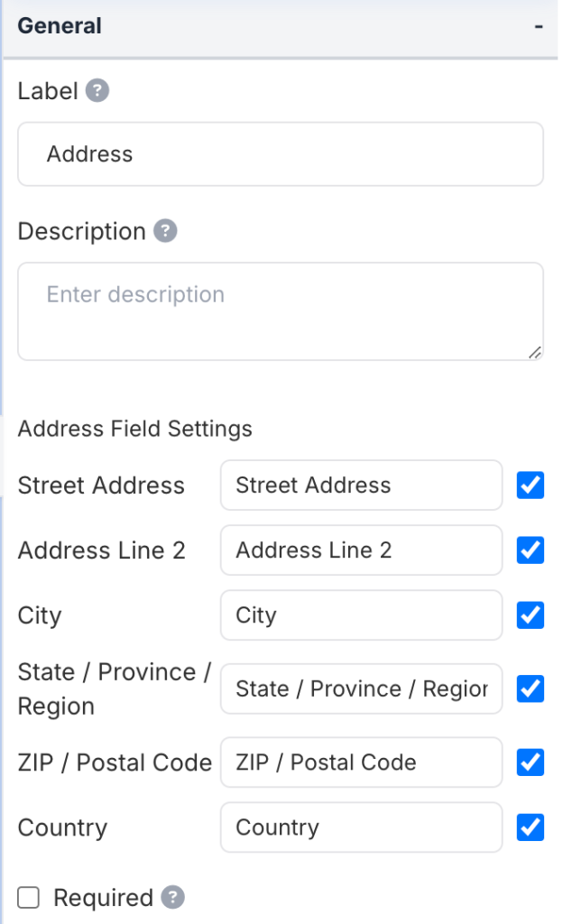Viewport: 563px width, 924px height.
Task: Click the Street Address label input
Action: click(x=361, y=485)
